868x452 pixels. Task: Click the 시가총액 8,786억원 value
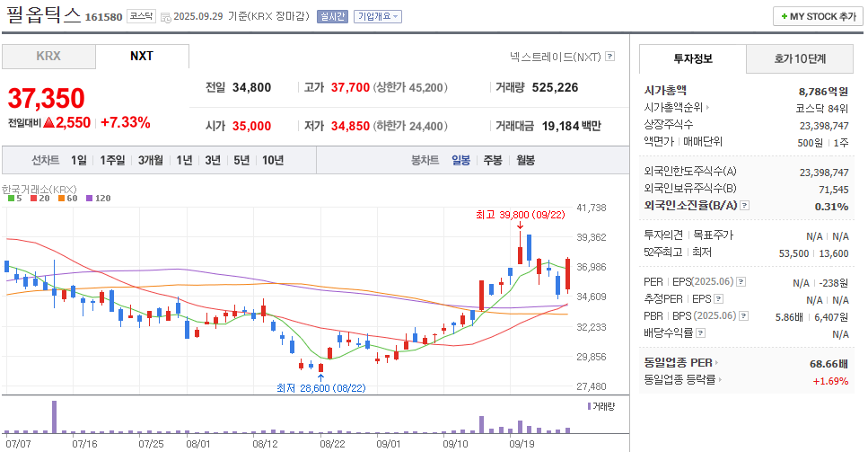point(823,92)
